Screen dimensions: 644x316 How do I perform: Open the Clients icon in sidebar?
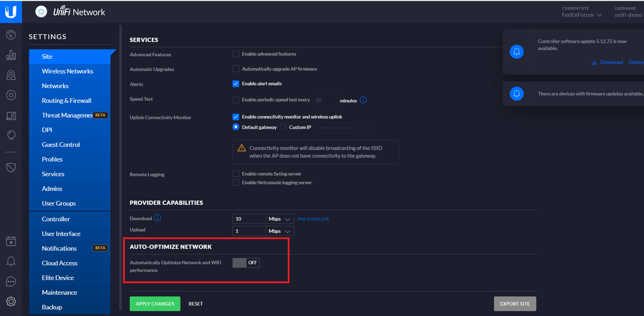(11, 116)
